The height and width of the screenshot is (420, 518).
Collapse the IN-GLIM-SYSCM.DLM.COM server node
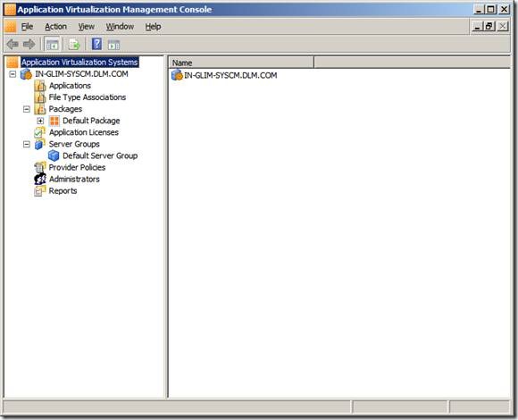pyautogui.click(x=13, y=74)
